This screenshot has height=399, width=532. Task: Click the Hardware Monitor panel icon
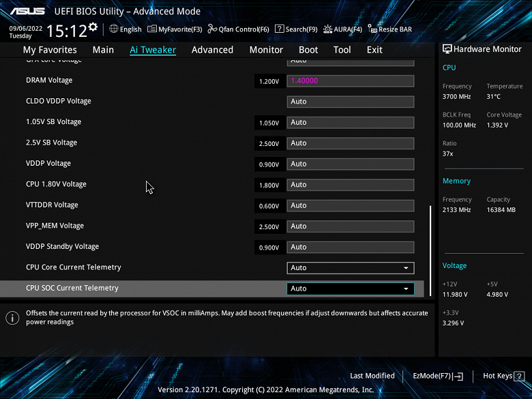(447, 49)
